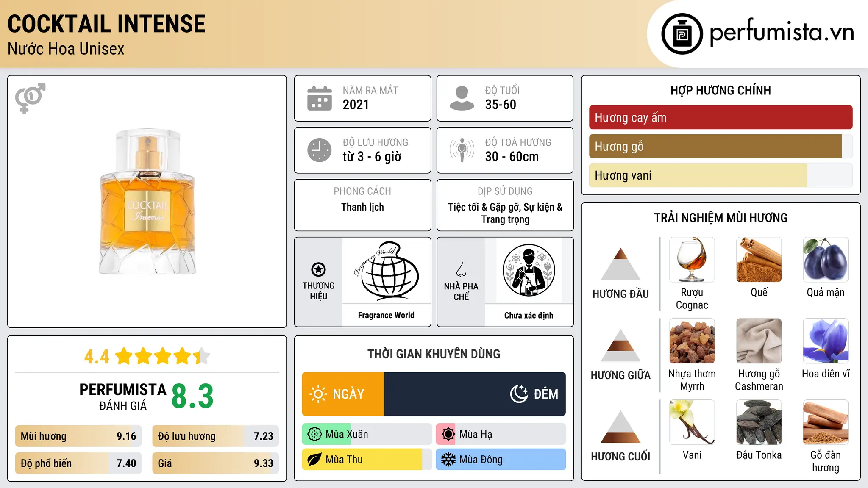Select the Hương vani pale yellow accord bar

tap(721, 175)
